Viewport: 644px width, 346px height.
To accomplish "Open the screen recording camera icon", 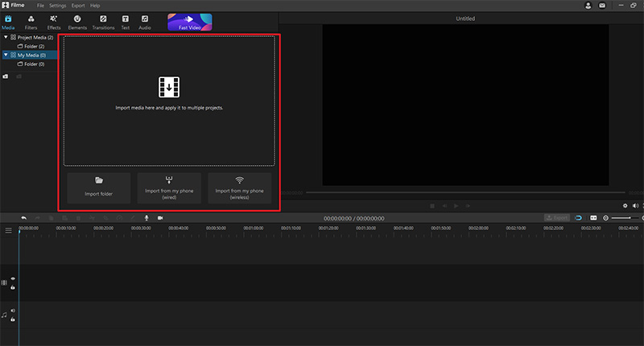I will 160,218.
